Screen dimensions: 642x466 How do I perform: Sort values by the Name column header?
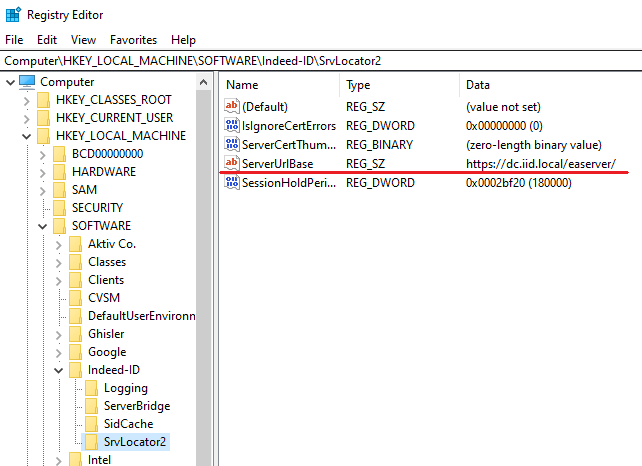[x=280, y=85]
